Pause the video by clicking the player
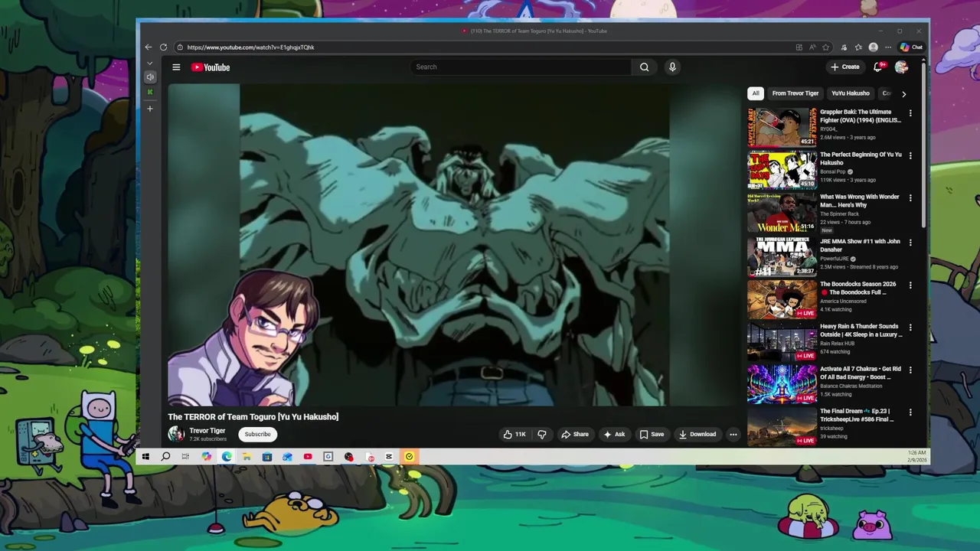The image size is (980, 551). [455, 245]
